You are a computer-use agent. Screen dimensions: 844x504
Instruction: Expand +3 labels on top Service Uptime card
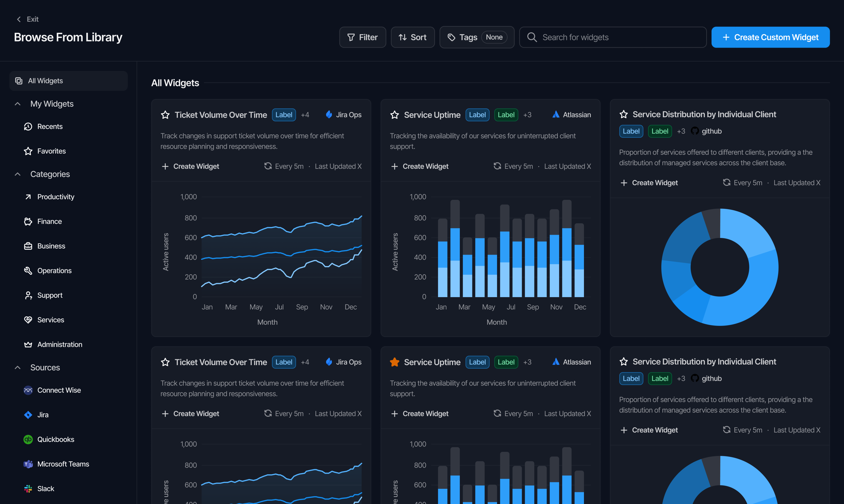click(x=527, y=115)
